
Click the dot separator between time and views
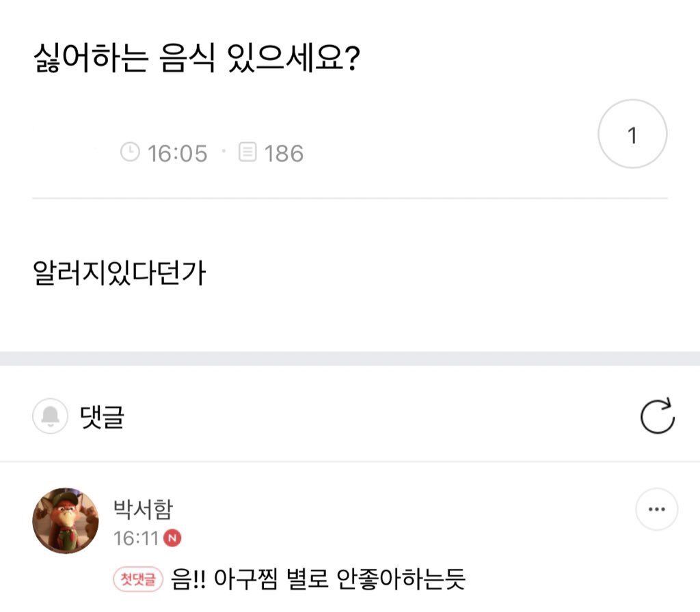(x=224, y=151)
